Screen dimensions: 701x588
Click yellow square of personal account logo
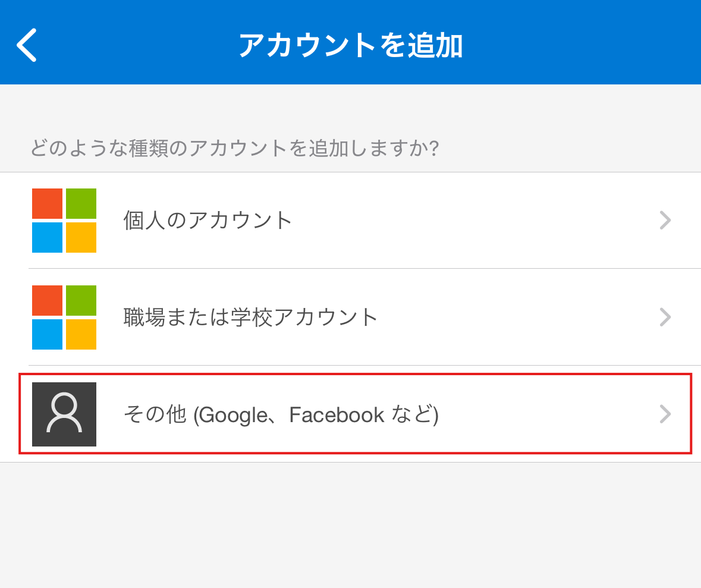pos(81,237)
